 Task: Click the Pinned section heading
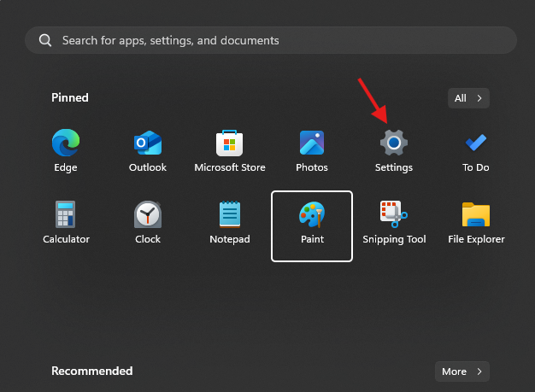coord(70,98)
